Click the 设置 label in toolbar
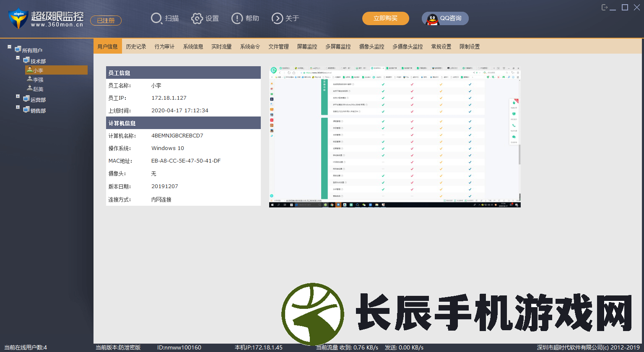This screenshot has width=644, height=352. (212, 18)
